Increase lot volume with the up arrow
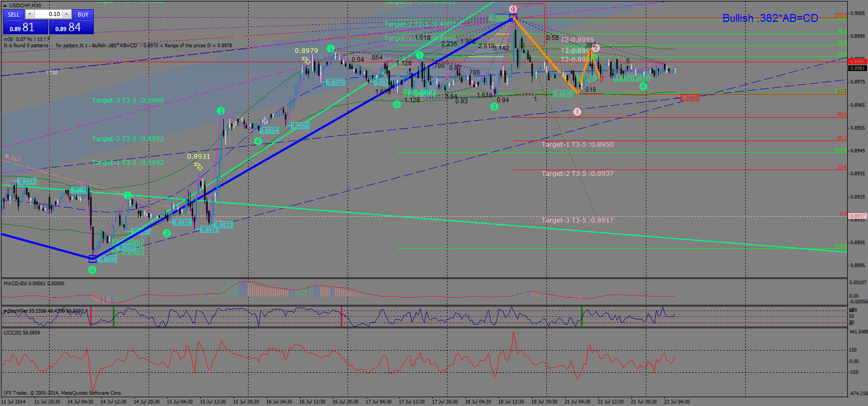The width and height of the screenshot is (868, 406). click(x=67, y=15)
